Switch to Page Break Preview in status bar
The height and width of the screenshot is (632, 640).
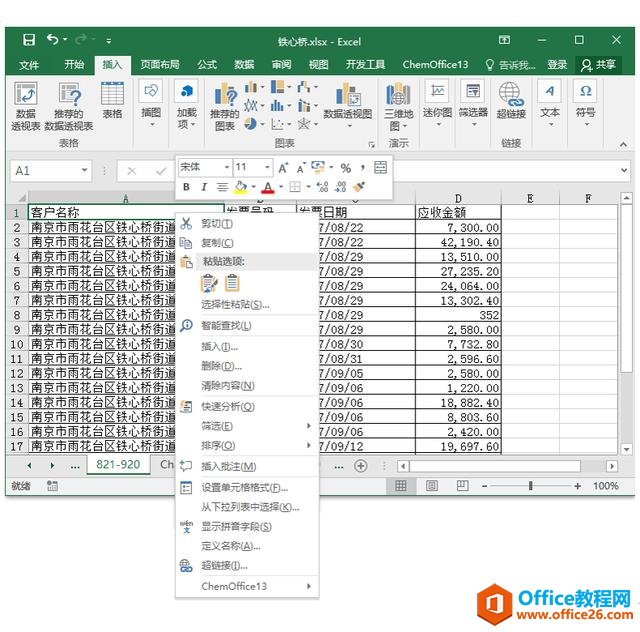pyautogui.click(x=462, y=485)
